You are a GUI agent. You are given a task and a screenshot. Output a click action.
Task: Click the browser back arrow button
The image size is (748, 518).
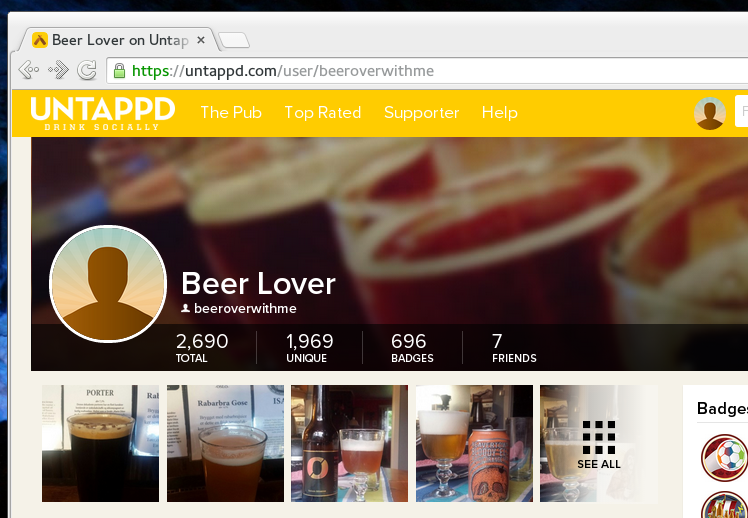[29, 70]
